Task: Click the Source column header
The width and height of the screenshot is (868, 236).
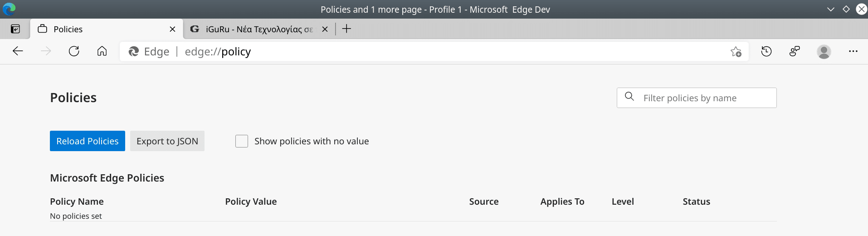Action: (484, 202)
